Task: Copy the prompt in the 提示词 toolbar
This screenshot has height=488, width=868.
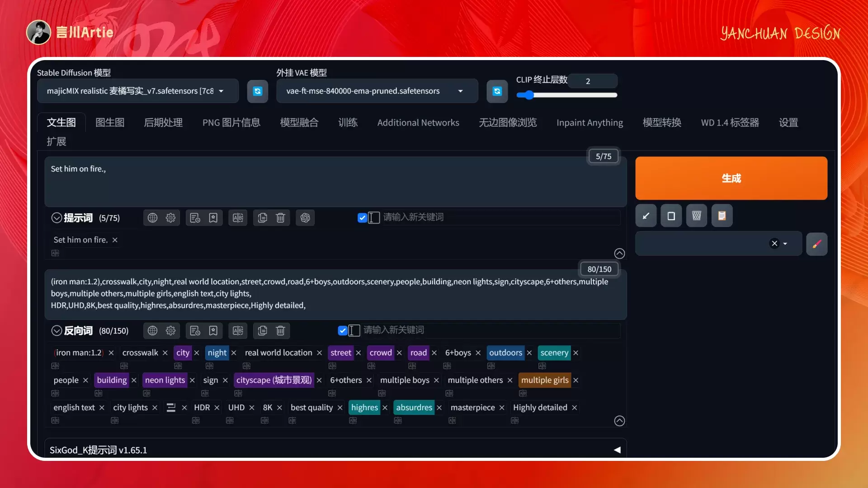Action: tap(263, 218)
